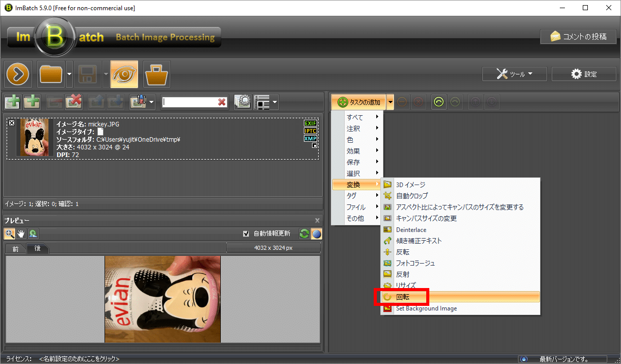Select the zoom magnifier tool in preview
The height and width of the screenshot is (364, 621).
coord(10,233)
